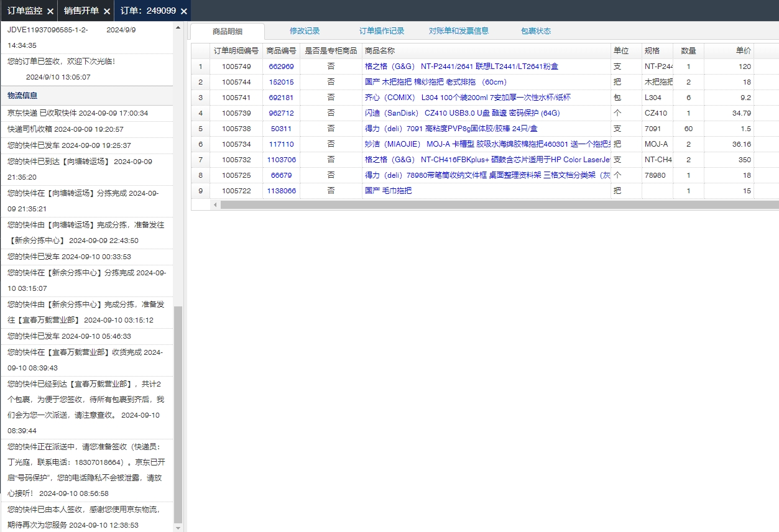Click the 正在派送中 courier entry
779x532 pixels.
coord(86,470)
